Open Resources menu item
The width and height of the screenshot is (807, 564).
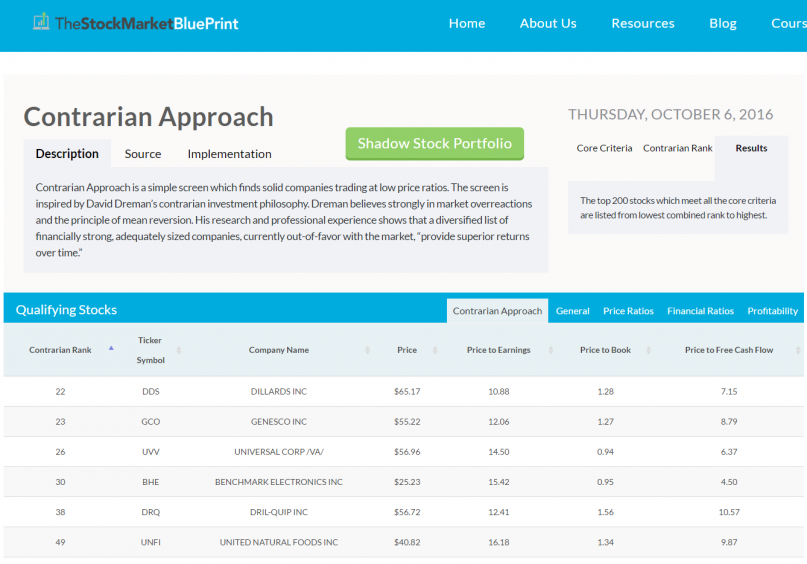pyautogui.click(x=643, y=23)
